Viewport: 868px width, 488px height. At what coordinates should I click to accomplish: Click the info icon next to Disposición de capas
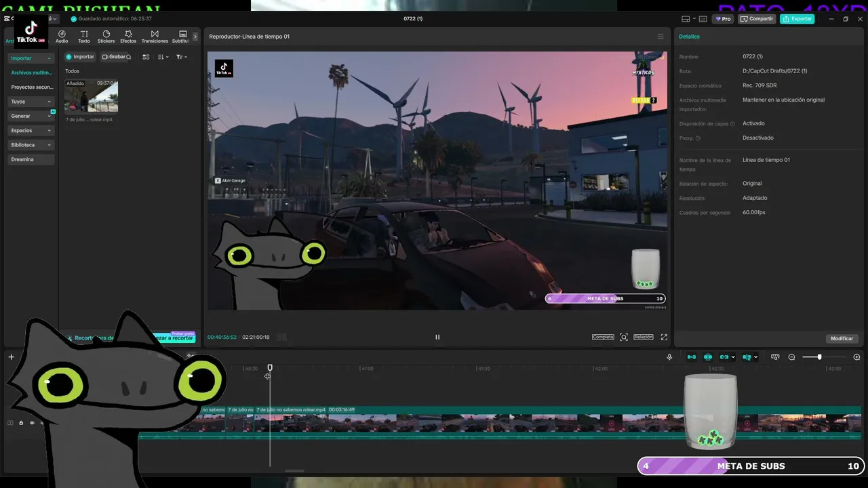point(732,124)
